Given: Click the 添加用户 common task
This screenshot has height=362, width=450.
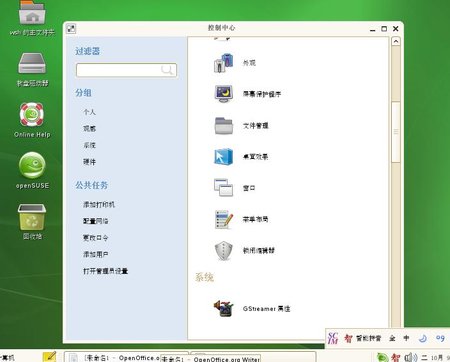Looking at the screenshot, I should 96,254.
